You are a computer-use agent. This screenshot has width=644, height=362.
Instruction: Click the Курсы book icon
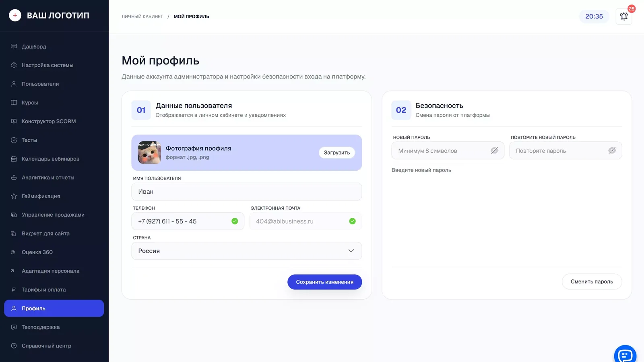click(x=14, y=103)
